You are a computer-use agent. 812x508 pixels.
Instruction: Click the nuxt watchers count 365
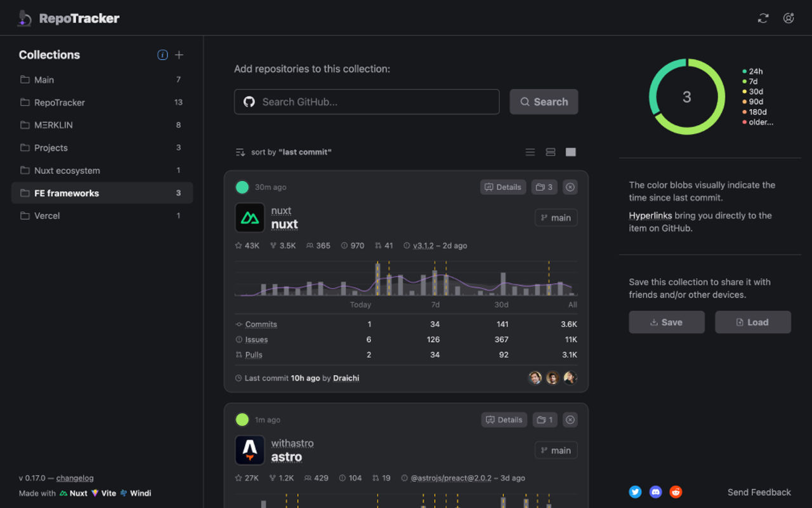tap(318, 246)
